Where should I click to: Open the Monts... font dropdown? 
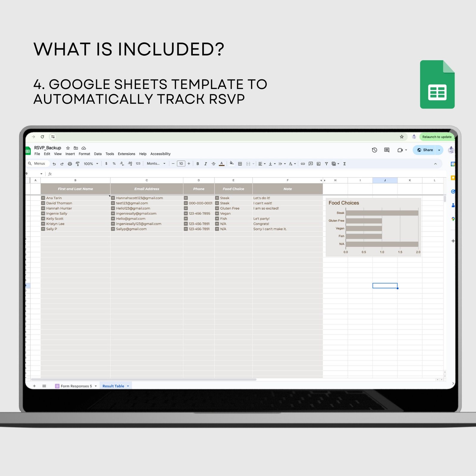[x=156, y=164]
